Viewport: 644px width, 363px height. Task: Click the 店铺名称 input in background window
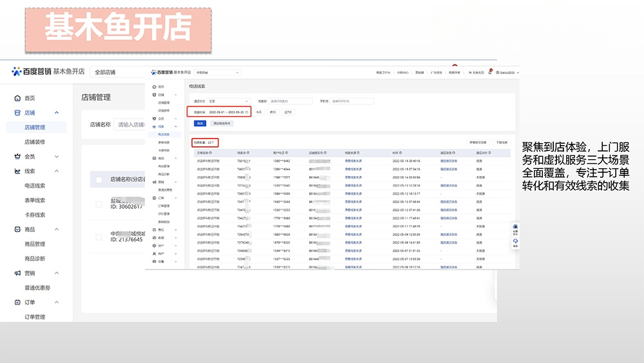[x=130, y=124]
